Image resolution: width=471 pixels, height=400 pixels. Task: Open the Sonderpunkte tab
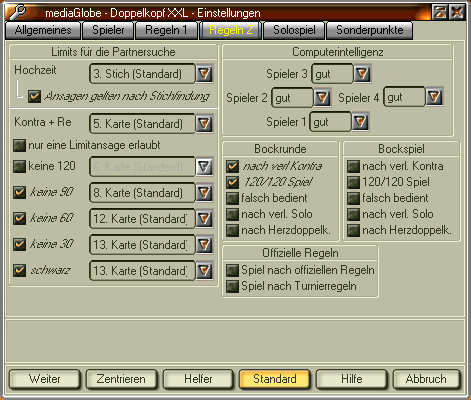369,30
